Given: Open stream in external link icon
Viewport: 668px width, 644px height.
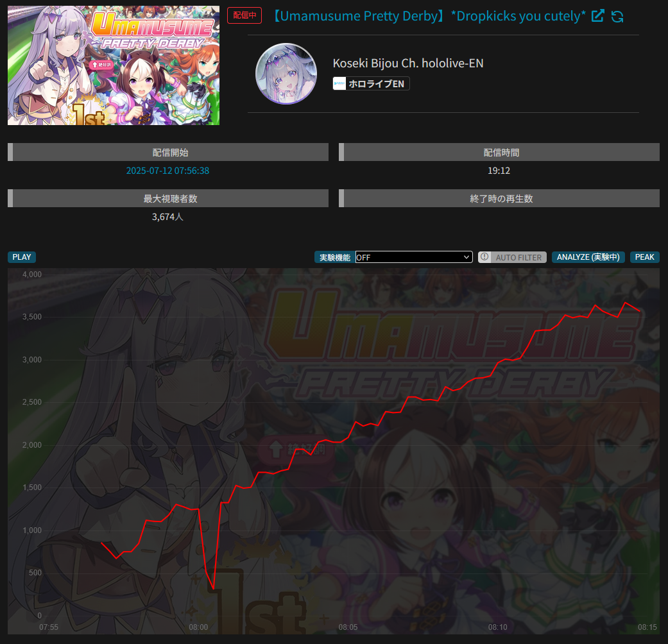Looking at the screenshot, I should tap(597, 16).
